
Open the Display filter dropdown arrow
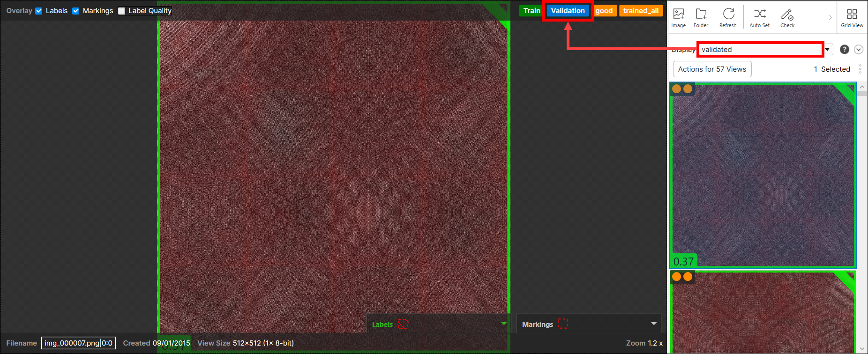[828, 50]
